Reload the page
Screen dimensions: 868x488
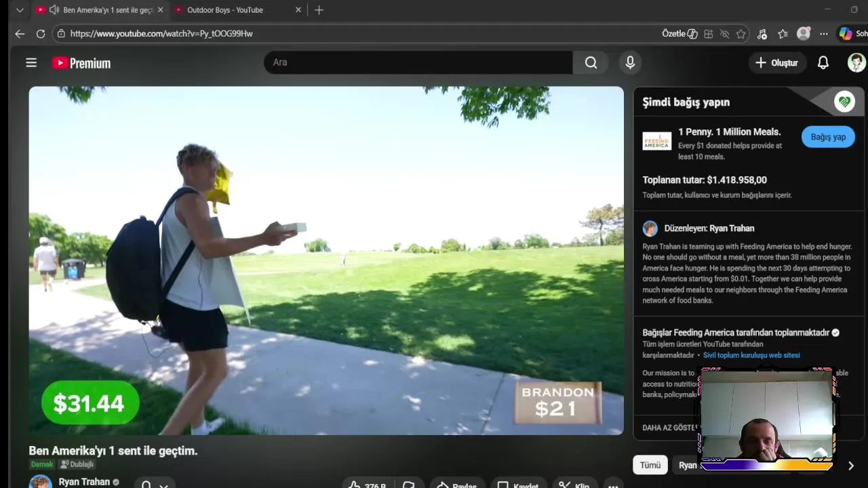point(41,33)
